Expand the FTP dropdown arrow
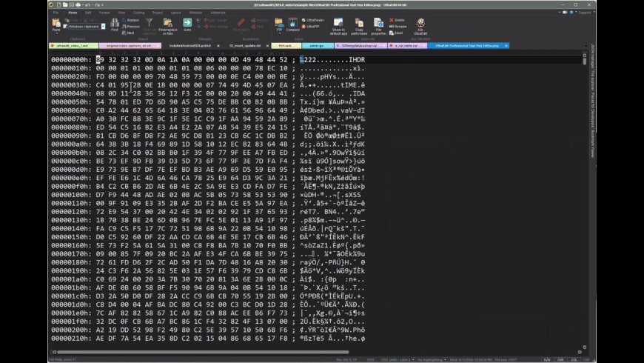 click(279, 32)
